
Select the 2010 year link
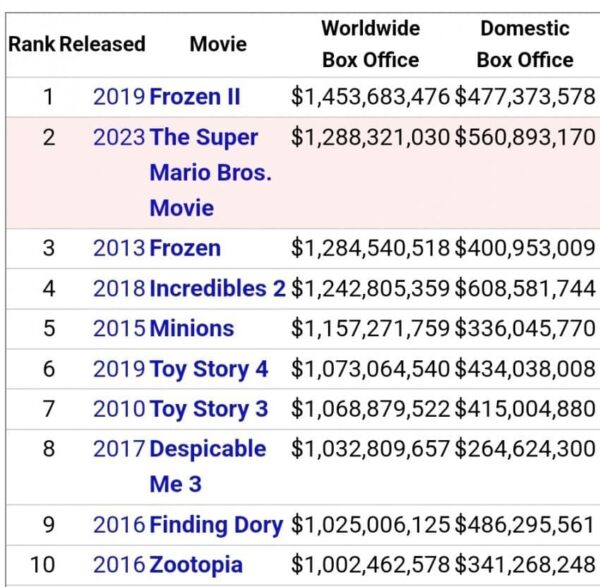(x=119, y=408)
